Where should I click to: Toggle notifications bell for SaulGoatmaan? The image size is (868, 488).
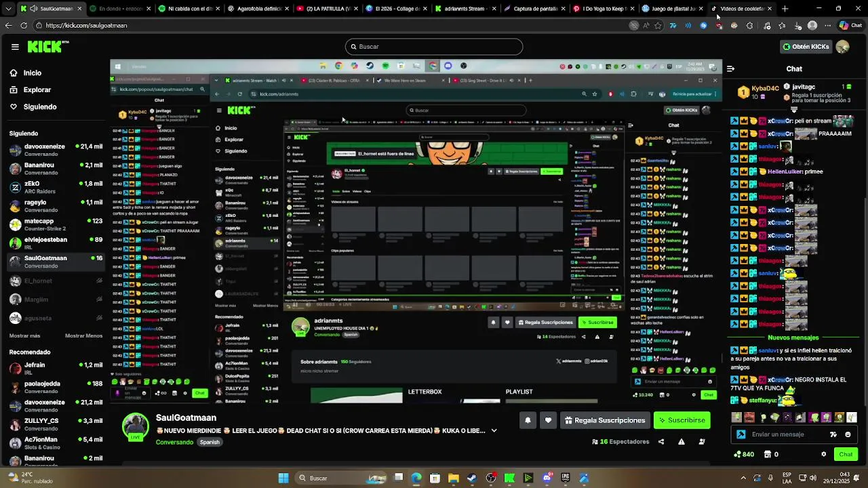(528, 420)
